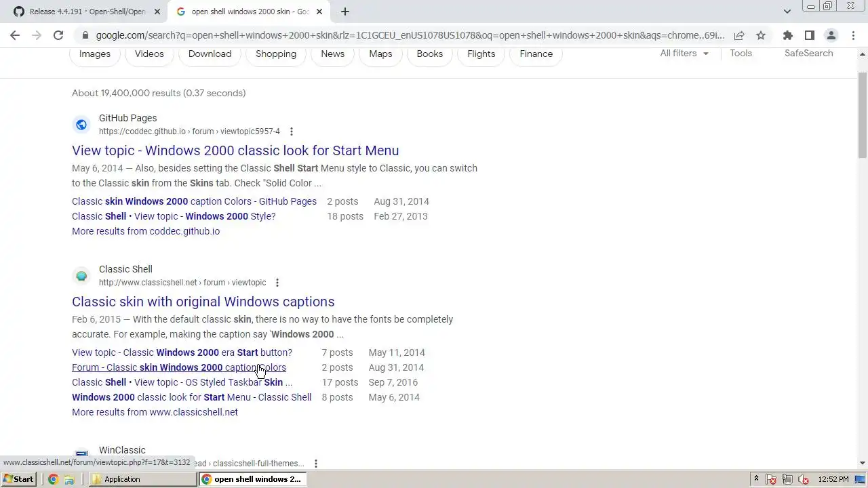
Task: Open 'Classic skin Windows 2000 caption Colors - GitHub Pages'
Action: click(x=194, y=201)
